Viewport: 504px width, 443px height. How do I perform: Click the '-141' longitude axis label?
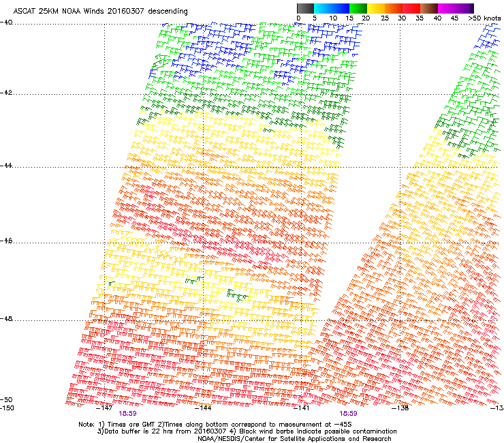point(302,408)
